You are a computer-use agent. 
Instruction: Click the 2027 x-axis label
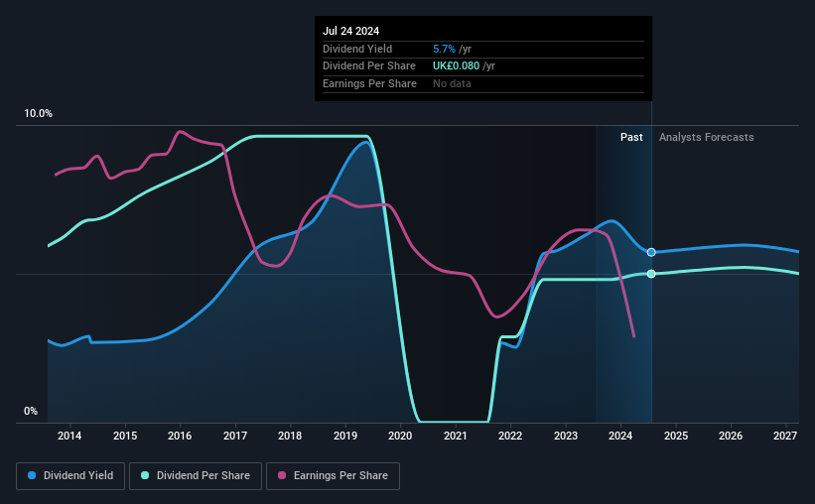tap(785, 436)
